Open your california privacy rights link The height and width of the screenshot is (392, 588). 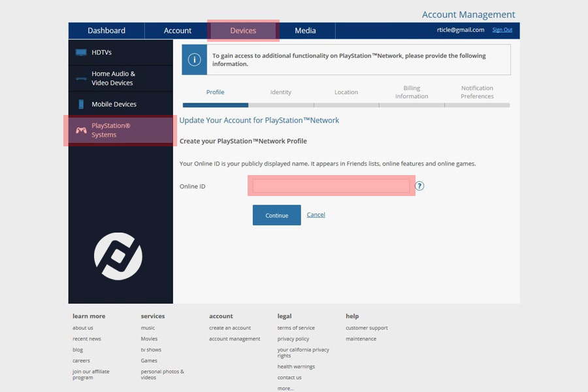tap(303, 352)
